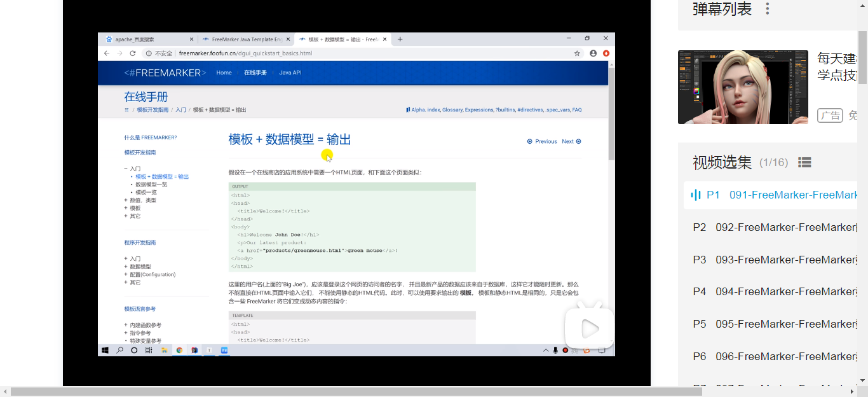Viewport: 868px width, 397px height.
Task: Open the Glossary link
Action: click(452, 110)
